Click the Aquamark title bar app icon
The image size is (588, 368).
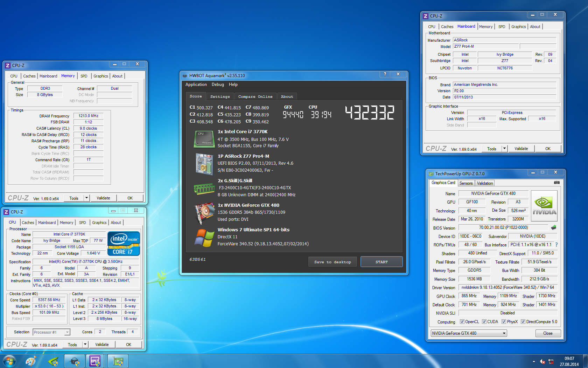[185, 75]
